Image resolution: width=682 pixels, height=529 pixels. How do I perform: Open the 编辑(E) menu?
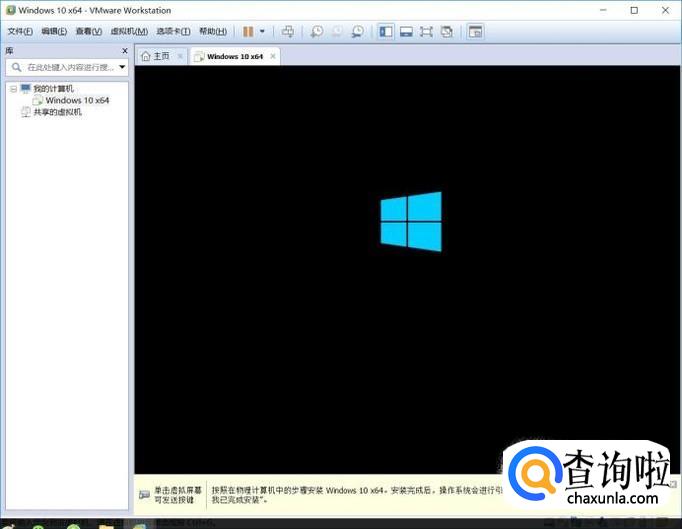[54, 31]
